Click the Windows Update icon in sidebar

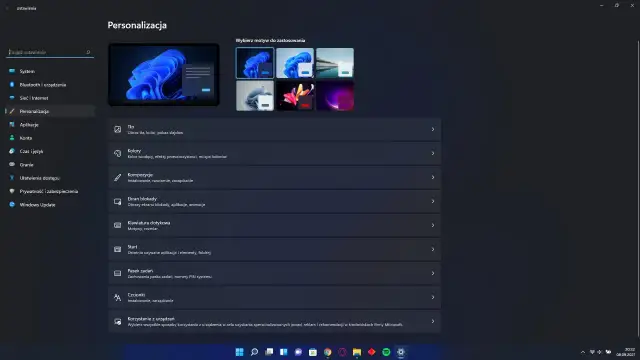[12, 204]
